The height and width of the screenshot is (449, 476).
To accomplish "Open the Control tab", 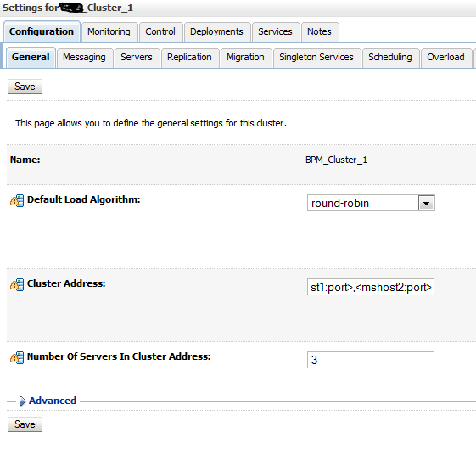I will (x=160, y=32).
